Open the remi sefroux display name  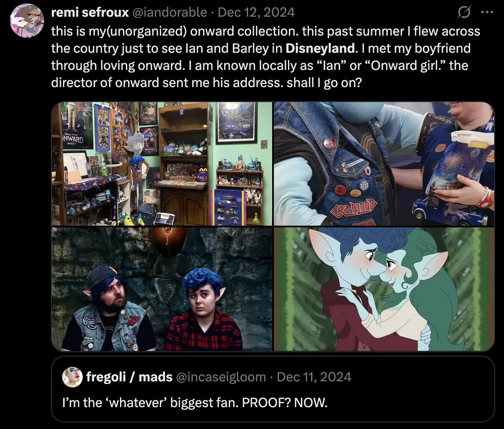[90, 12]
